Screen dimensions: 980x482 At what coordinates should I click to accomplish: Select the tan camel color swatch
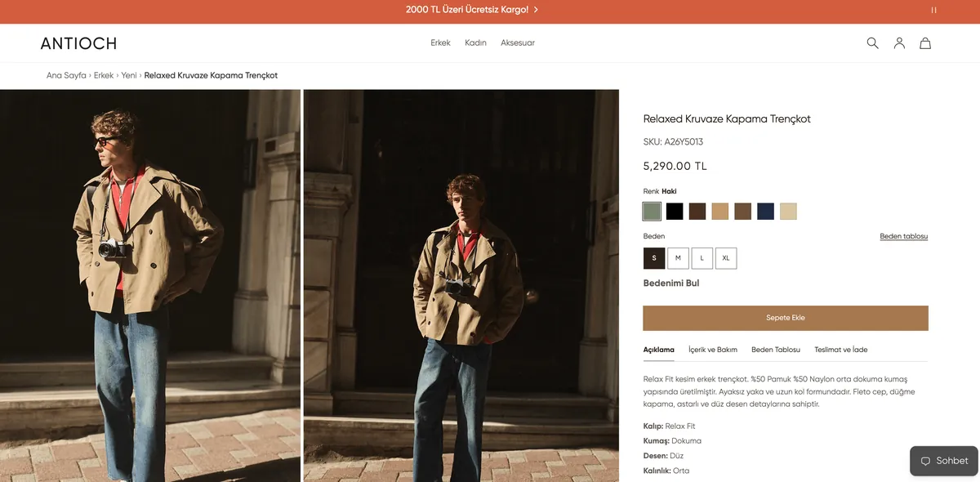[x=720, y=212]
